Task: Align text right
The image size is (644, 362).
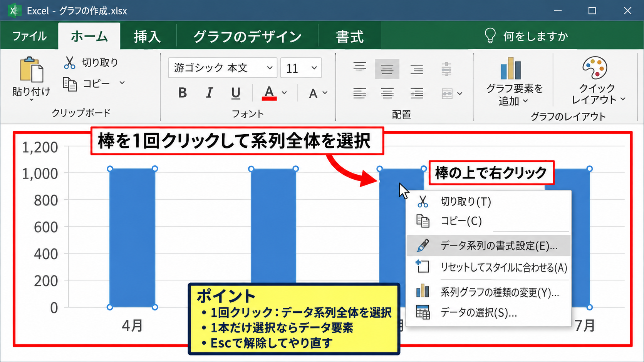Action: 416,93
